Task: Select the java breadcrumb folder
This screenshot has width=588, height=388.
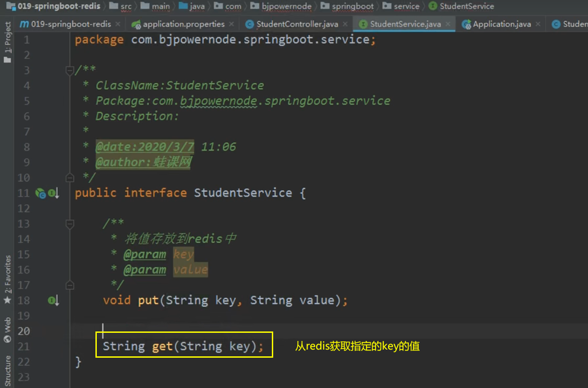Action: click(x=192, y=6)
